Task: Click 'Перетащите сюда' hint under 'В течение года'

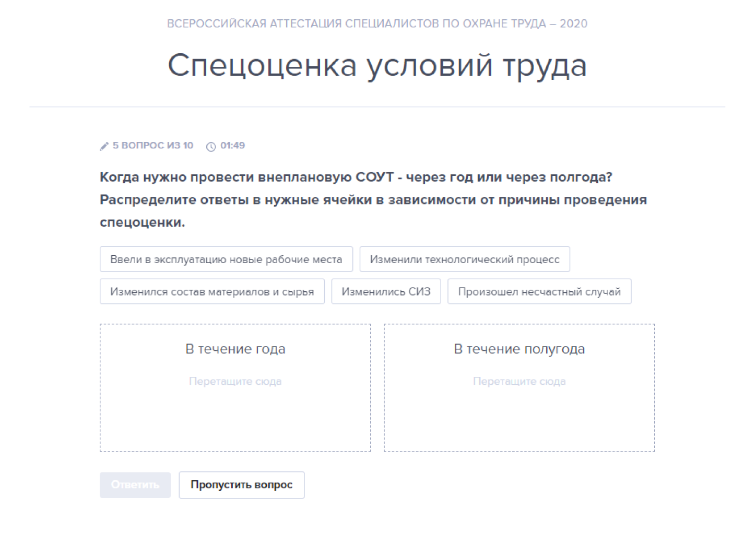Action: tap(235, 382)
